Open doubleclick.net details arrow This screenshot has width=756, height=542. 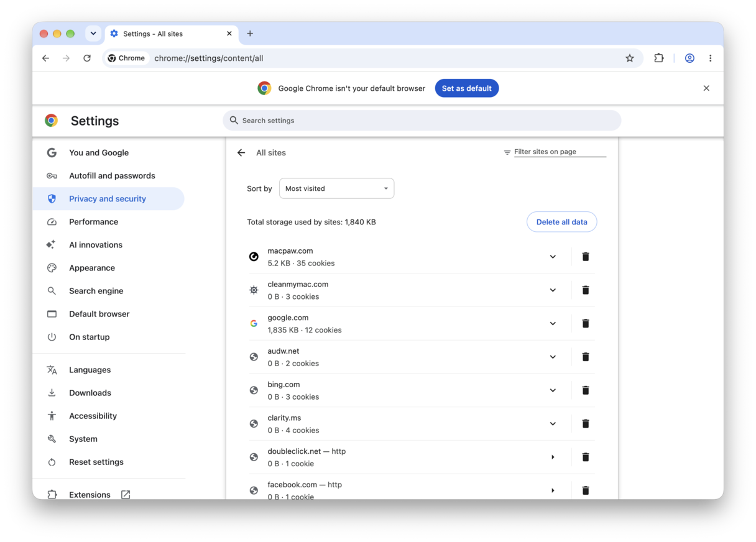coord(553,457)
